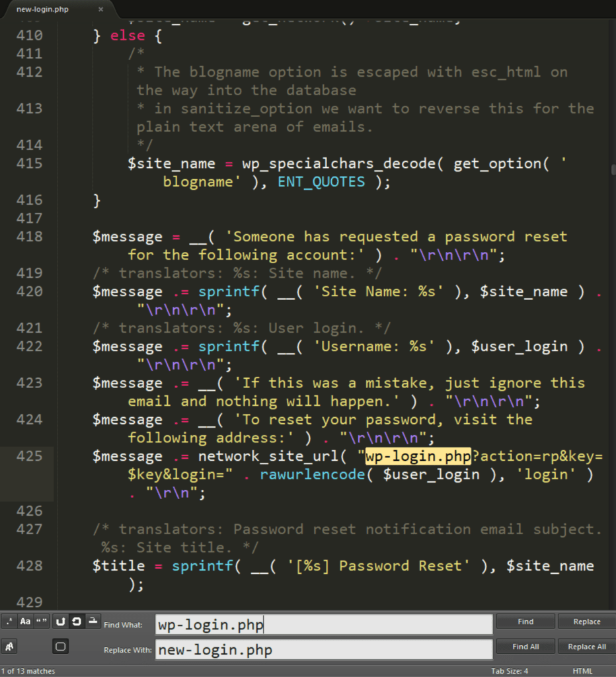Click the highlighted wp-login.php match in code
This screenshot has height=677, width=616.
(x=418, y=456)
